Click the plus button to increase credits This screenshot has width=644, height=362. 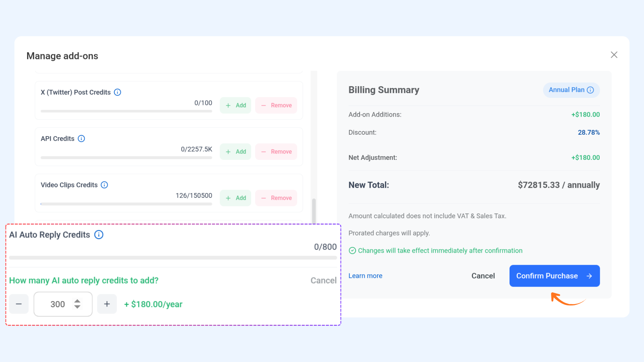pyautogui.click(x=107, y=304)
